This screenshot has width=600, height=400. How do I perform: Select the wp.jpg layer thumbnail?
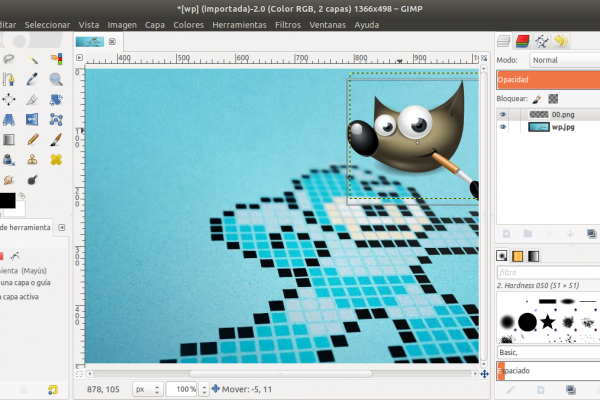pyautogui.click(x=539, y=127)
